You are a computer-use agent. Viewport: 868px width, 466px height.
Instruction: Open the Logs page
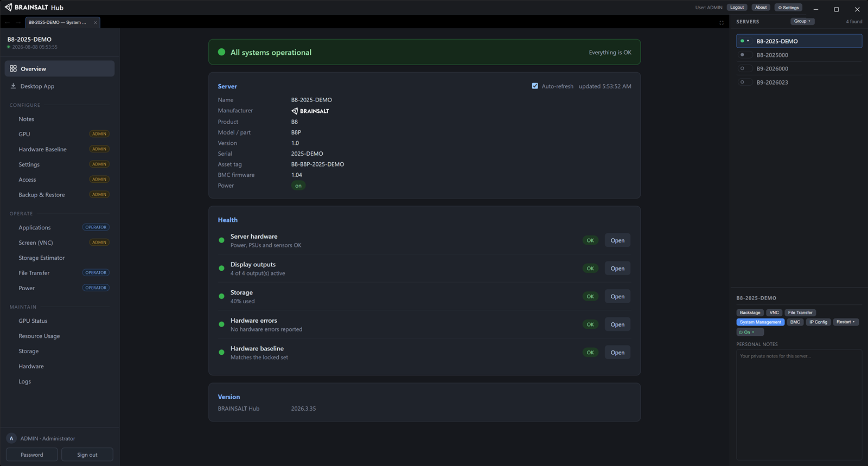coord(60,381)
